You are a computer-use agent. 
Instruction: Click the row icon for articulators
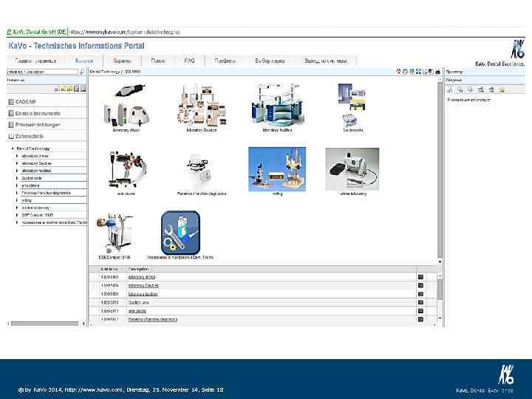(x=420, y=311)
